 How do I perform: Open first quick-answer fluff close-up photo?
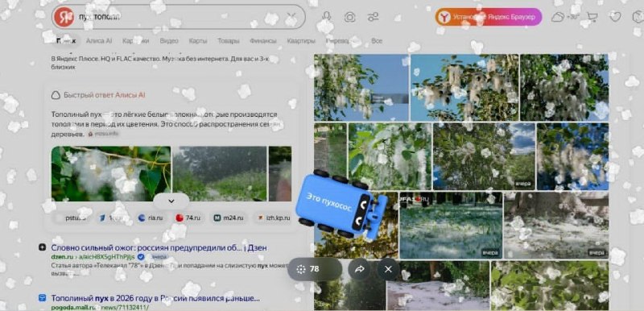tap(111, 174)
